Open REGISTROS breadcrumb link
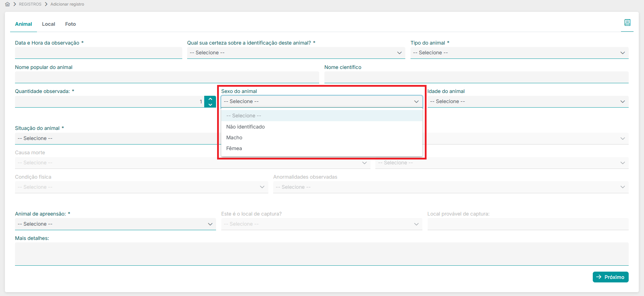 coord(30,4)
